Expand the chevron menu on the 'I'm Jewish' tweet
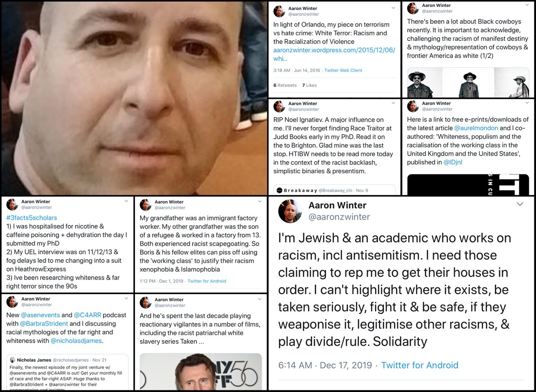This screenshot has height=392, width=536. point(520,204)
